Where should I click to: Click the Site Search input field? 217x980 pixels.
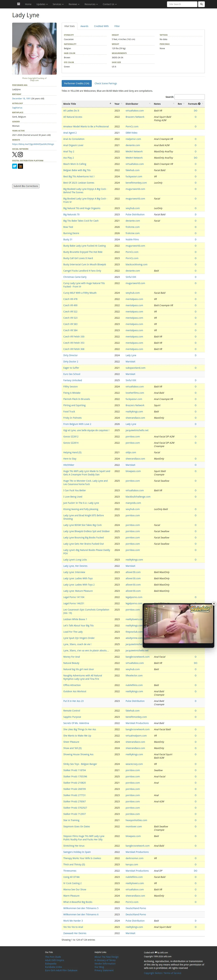pos(182,4)
